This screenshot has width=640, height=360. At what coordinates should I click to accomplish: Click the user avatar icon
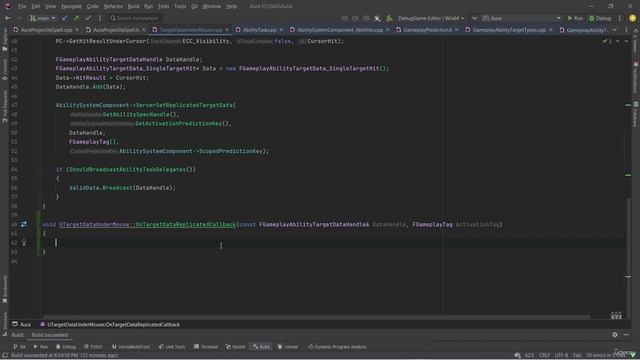[x=633, y=18]
